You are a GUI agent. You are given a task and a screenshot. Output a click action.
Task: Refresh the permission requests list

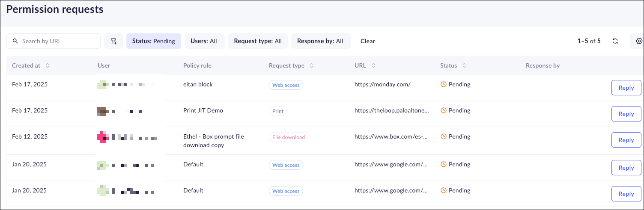tap(615, 41)
